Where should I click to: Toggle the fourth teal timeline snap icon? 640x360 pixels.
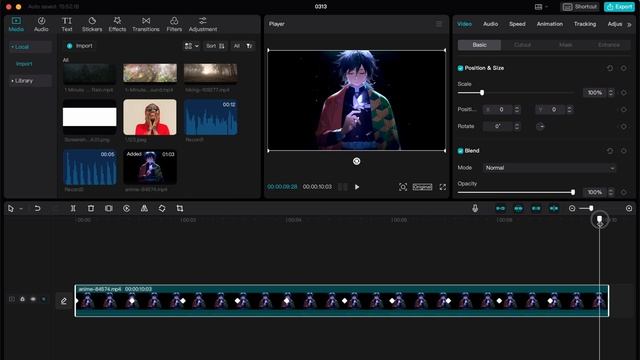tap(554, 208)
